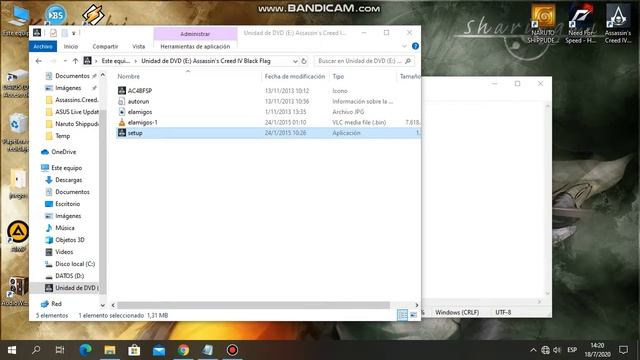Select the autorun file icon

point(122,101)
